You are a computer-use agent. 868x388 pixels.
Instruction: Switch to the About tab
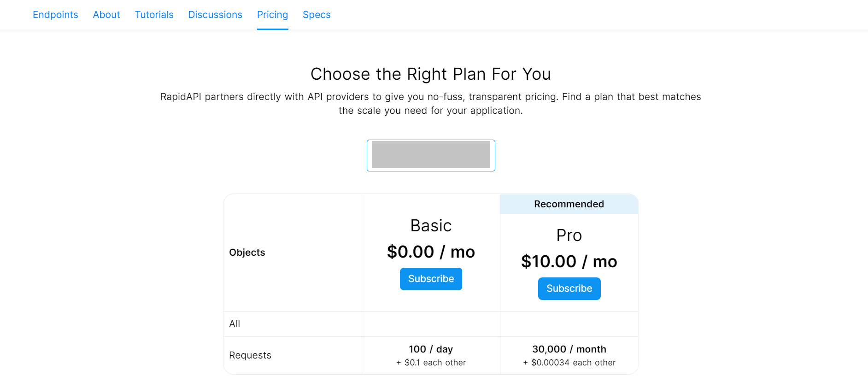point(106,15)
